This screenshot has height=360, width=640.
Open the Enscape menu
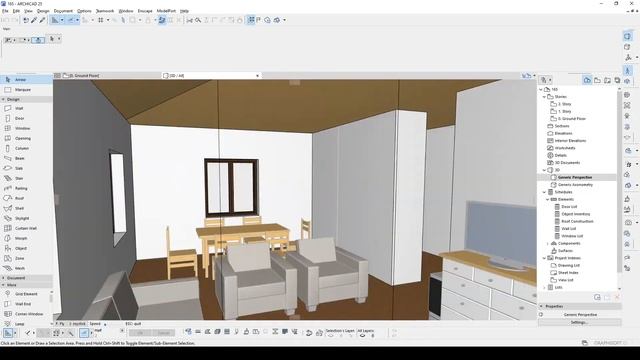coord(145,11)
